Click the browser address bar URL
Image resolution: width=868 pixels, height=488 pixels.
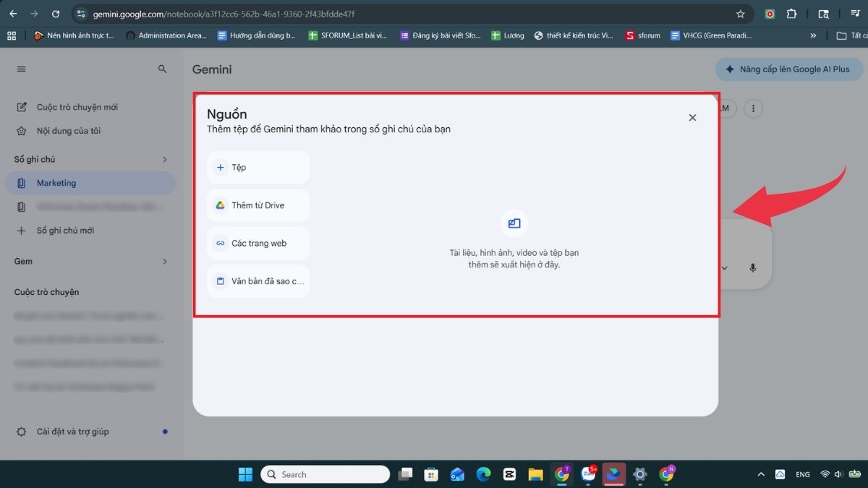[224, 14]
